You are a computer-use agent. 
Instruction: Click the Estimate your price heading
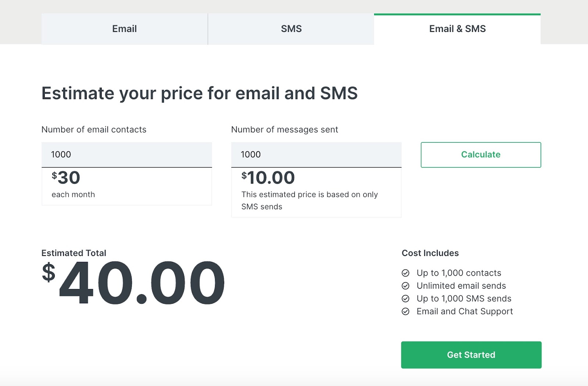[199, 93]
